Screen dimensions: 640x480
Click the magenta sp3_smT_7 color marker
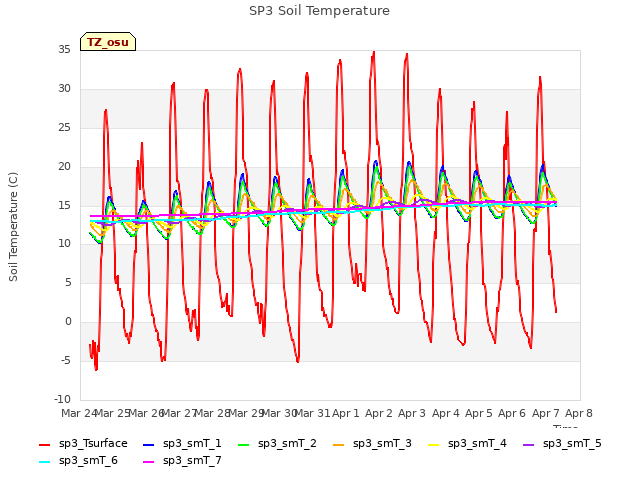point(149,462)
